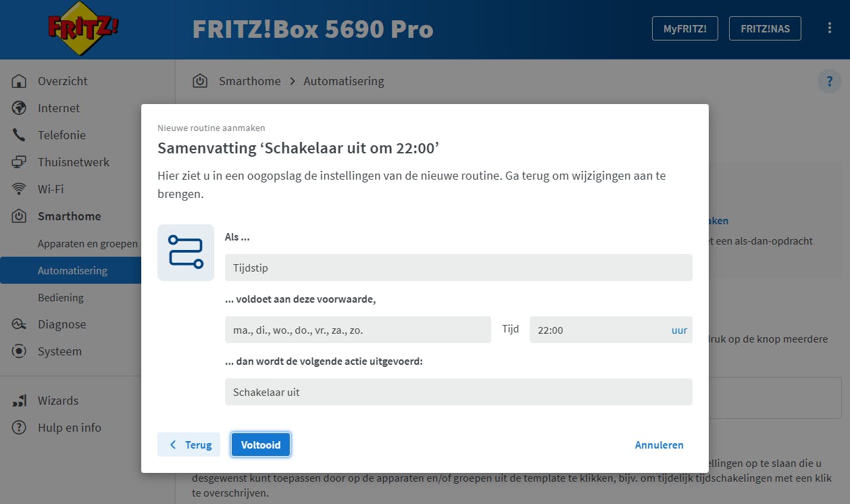Click the help question mark icon
850x504 pixels.
pyautogui.click(x=829, y=81)
